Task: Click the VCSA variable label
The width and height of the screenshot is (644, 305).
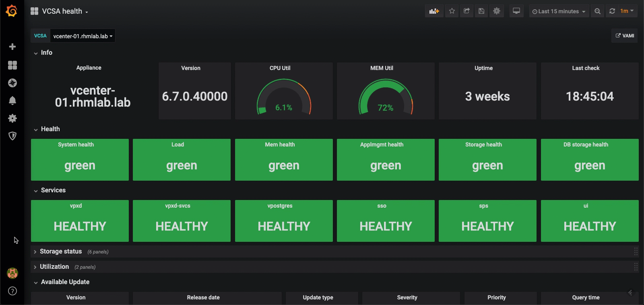Action: click(x=40, y=36)
